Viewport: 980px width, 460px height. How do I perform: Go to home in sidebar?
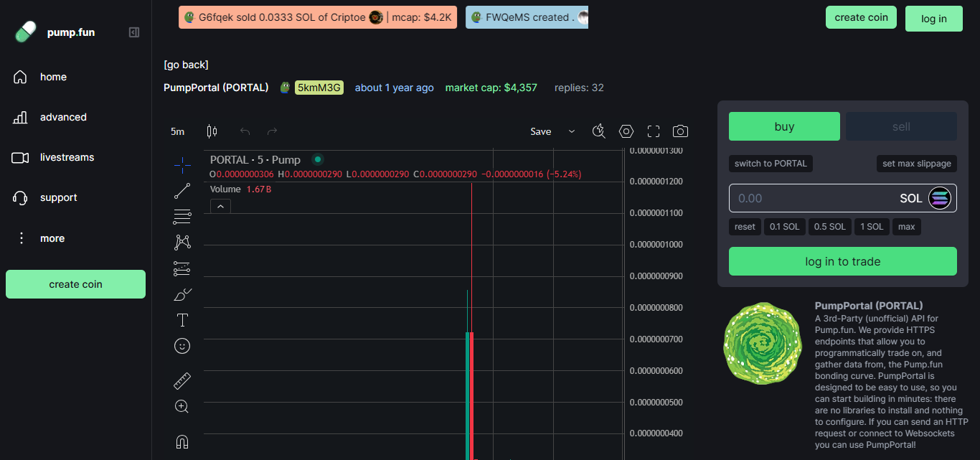click(x=53, y=77)
